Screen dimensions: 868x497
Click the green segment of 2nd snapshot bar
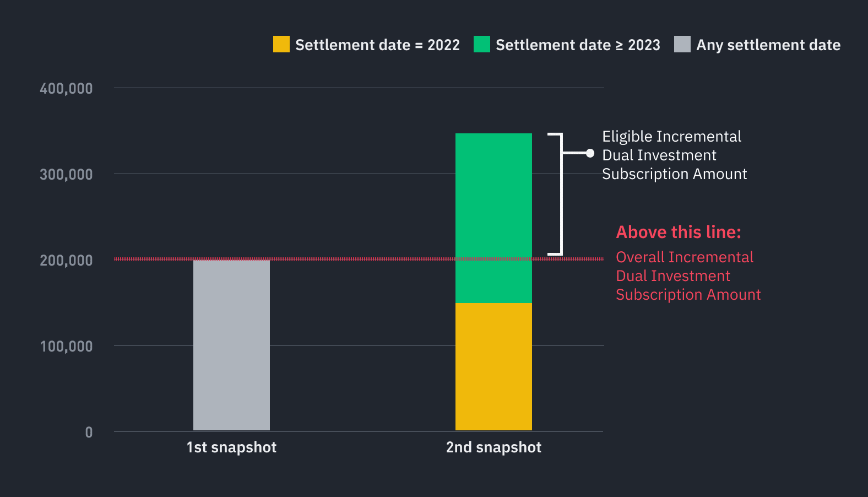493,218
